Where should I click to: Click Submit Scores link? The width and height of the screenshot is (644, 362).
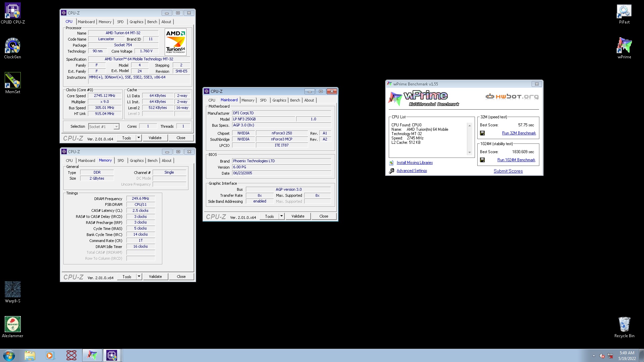[x=508, y=171]
